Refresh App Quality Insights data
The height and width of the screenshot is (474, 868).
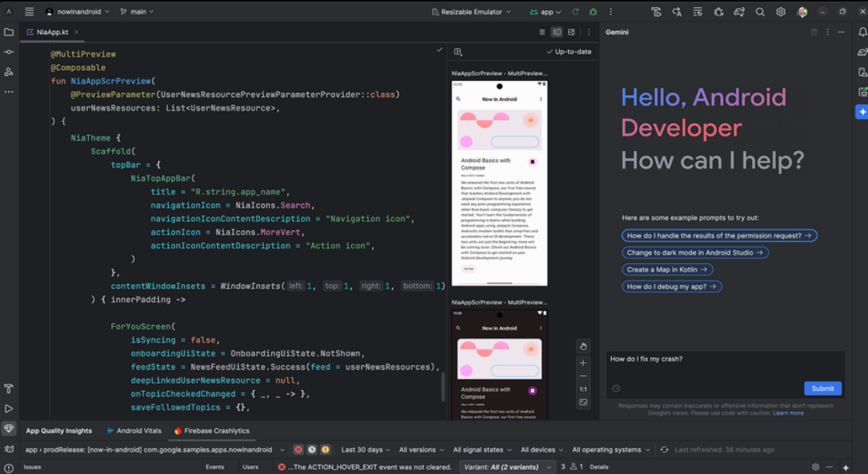(664, 450)
